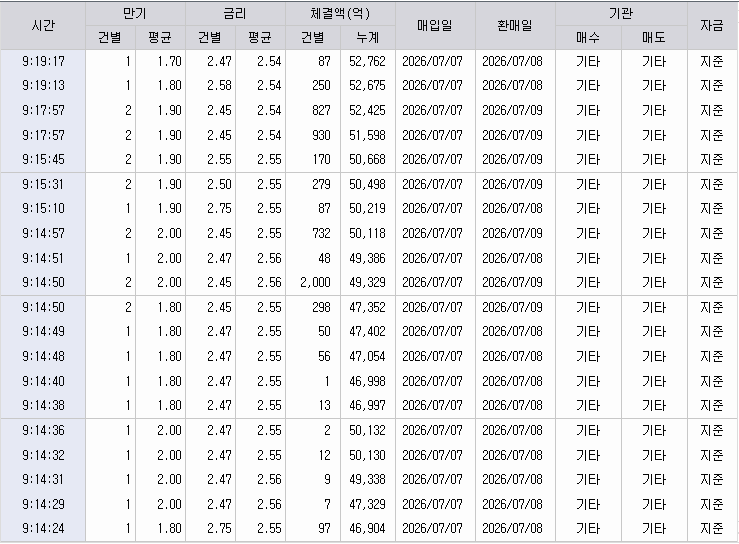This screenshot has height=544, width=739.
Task: Click the 건별 subheader under 체결액(억)
Action: coord(313,37)
